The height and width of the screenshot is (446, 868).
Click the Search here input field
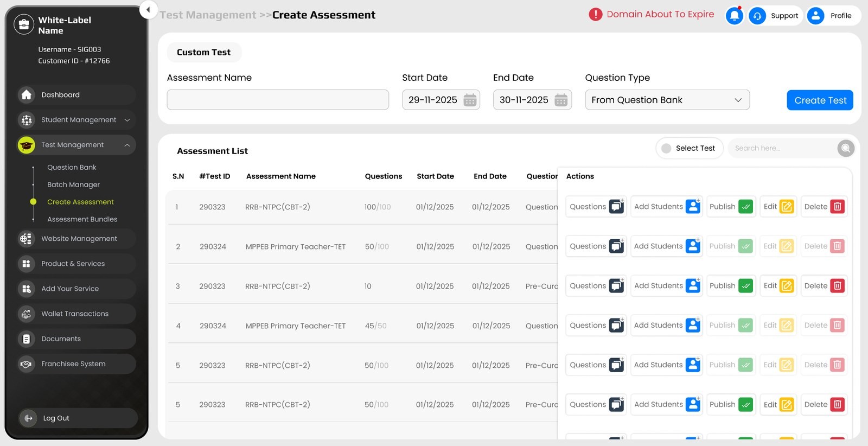[782, 148]
